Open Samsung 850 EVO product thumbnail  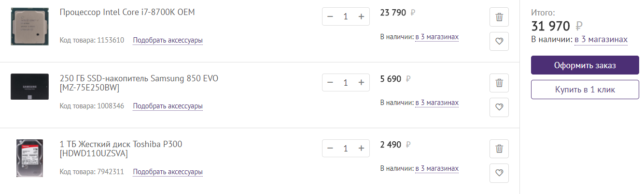tap(29, 87)
